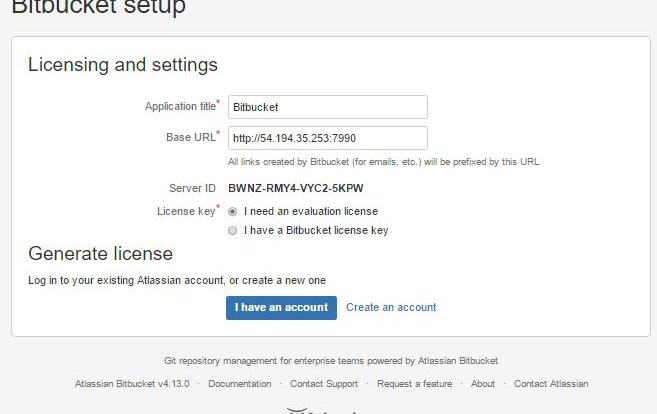
Task: Click the "Generate license" heading
Action: point(101,254)
